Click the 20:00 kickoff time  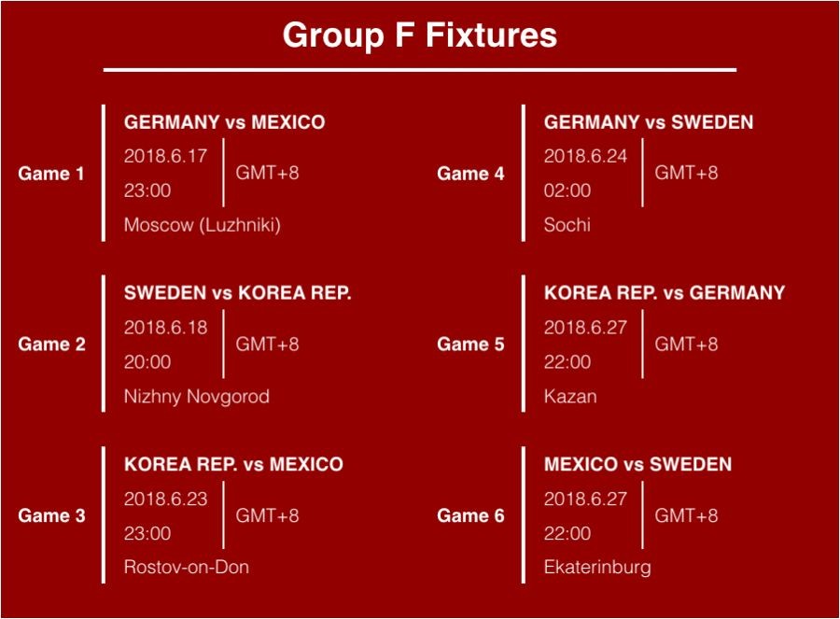(147, 362)
